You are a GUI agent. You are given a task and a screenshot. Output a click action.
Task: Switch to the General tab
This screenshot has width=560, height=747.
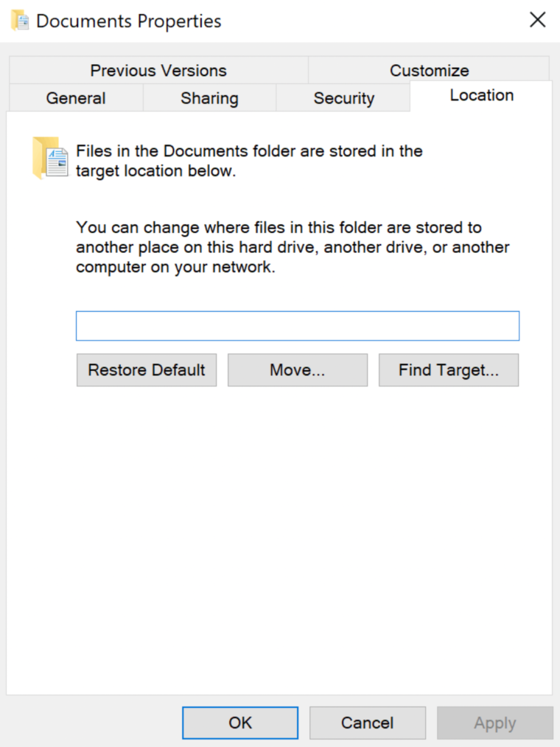[x=75, y=97]
